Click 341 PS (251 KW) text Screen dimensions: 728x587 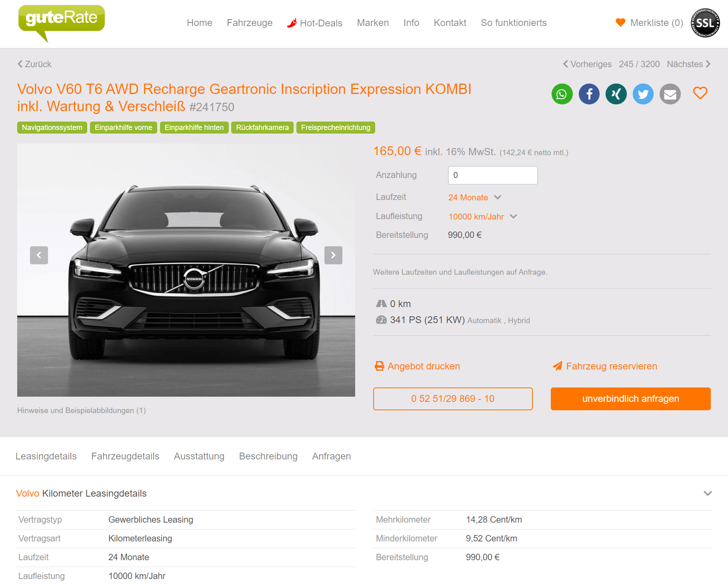[x=427, y=320]
